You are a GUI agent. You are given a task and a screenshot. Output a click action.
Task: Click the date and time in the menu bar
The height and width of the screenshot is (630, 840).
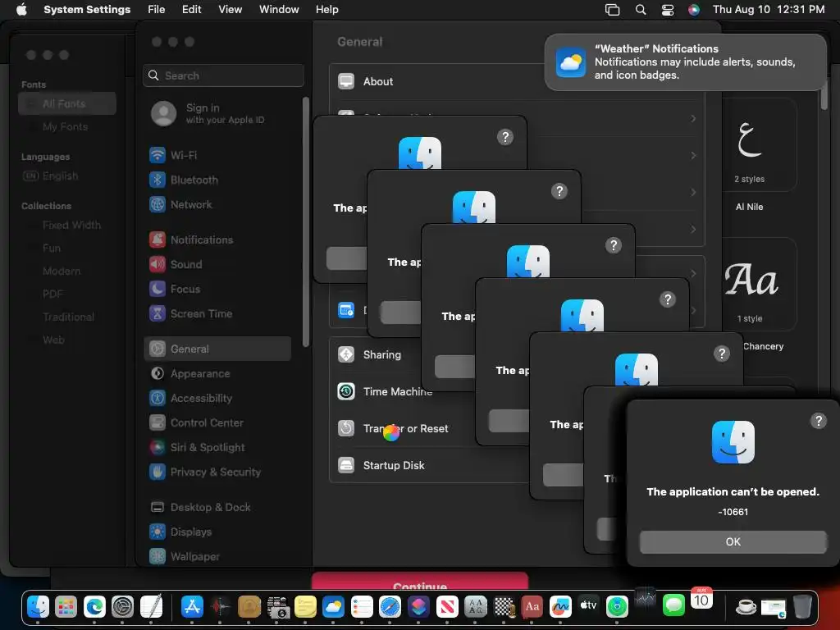tap(768, 10)
